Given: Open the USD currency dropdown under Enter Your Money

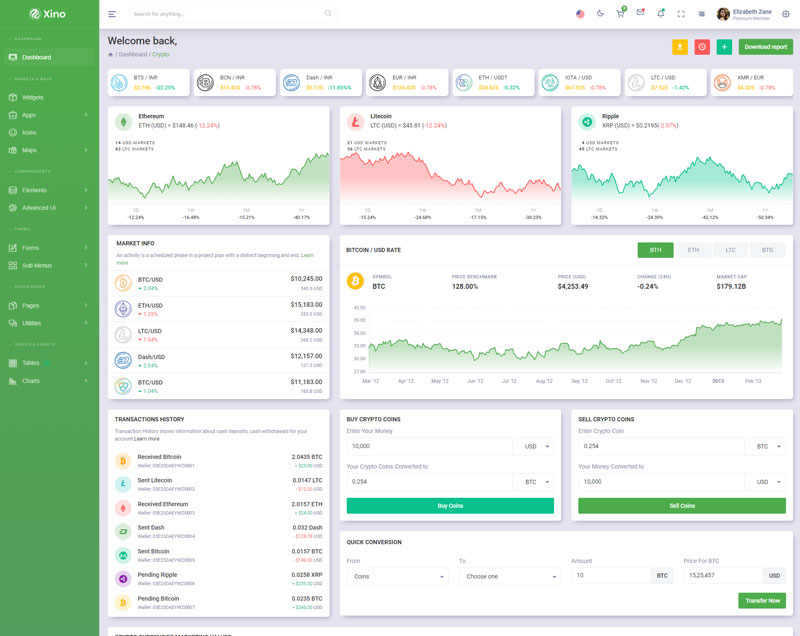Looking at the screenshot, I should (x=533, y=446).
